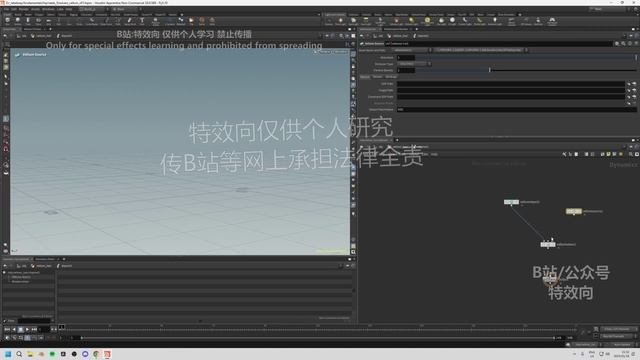Open the desktop selector dropdown in the menu bar
Viewport: 640px width, 360px height.
click(x=93, y=9)
